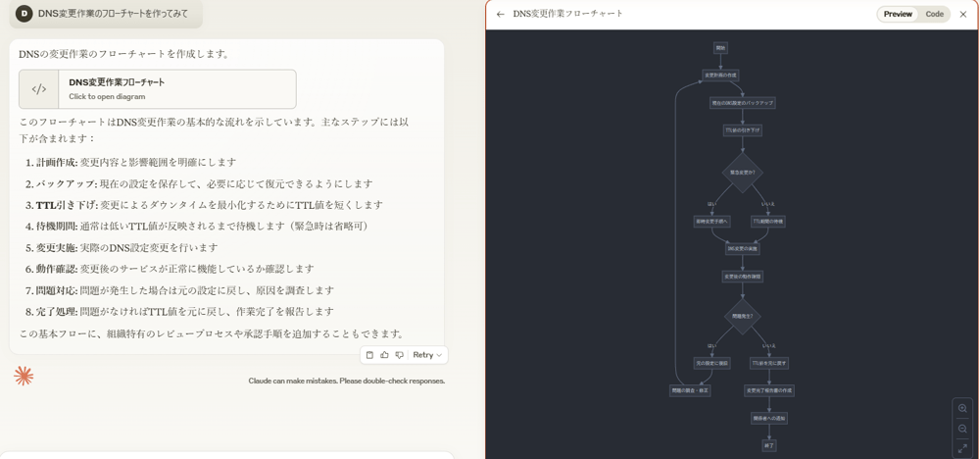The width and height of the screenshot is (980, 459).
Task: Click the code icon on artifact card
Action: coord(39,89)
